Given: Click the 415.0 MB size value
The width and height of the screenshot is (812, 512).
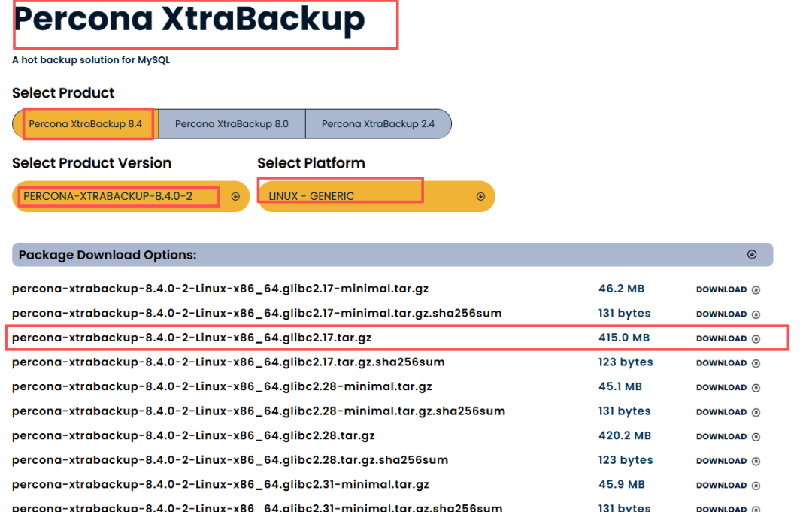Looking at the screenshot, I should pos(624,338).
